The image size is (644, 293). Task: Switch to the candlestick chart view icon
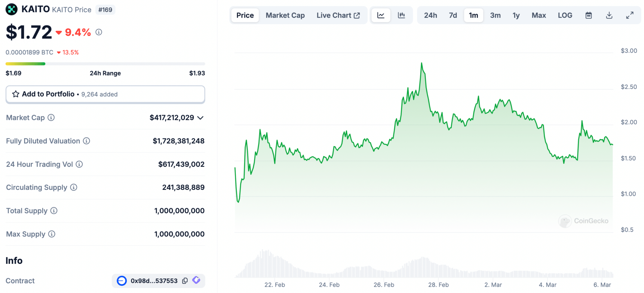point(401,15)
